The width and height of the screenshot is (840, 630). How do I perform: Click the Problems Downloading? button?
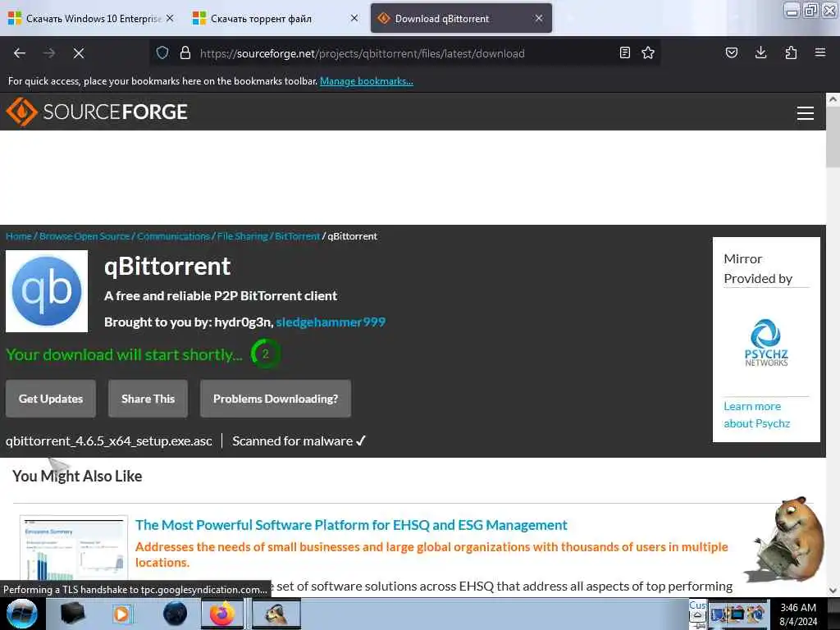pos(276,399)
